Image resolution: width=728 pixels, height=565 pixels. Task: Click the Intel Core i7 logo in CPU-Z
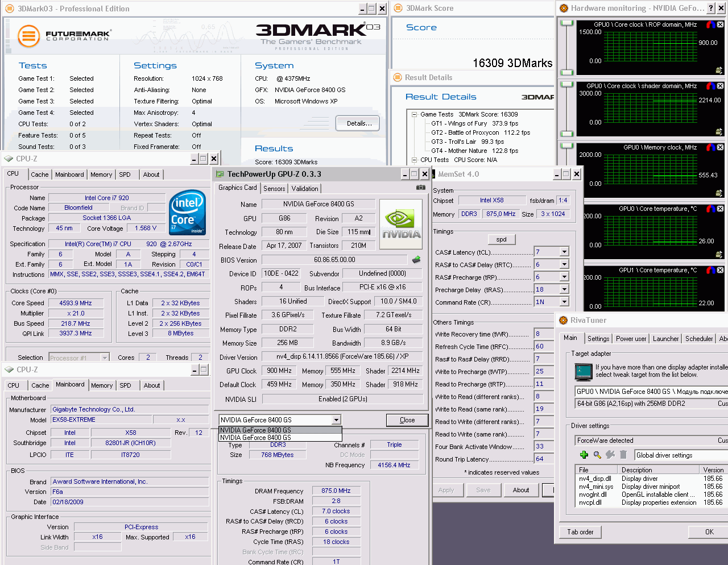188,212
